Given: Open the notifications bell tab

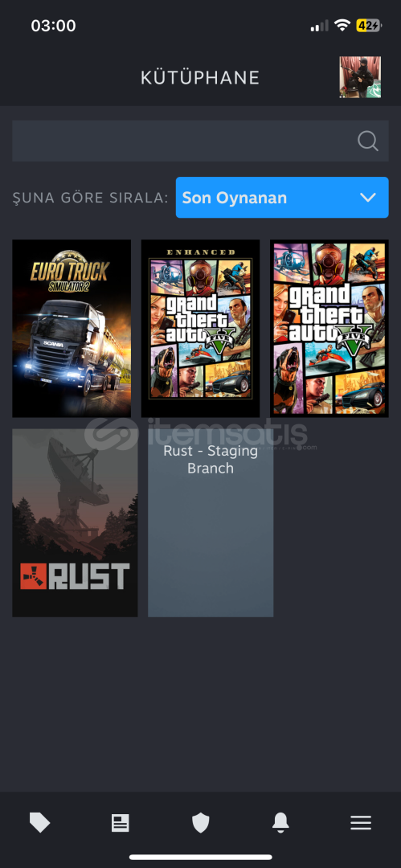Looking at the screenshot, I should point(280,823).
